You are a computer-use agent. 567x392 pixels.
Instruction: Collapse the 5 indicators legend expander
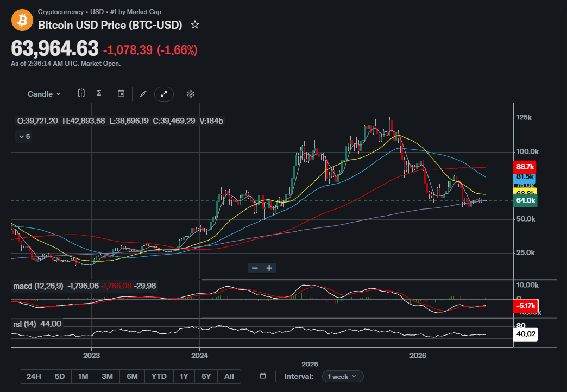(24, 137)
